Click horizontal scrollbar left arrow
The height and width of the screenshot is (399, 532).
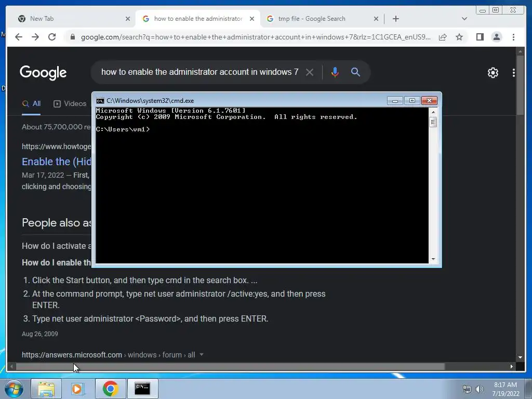pyautogui.click(x=11, y=366)
